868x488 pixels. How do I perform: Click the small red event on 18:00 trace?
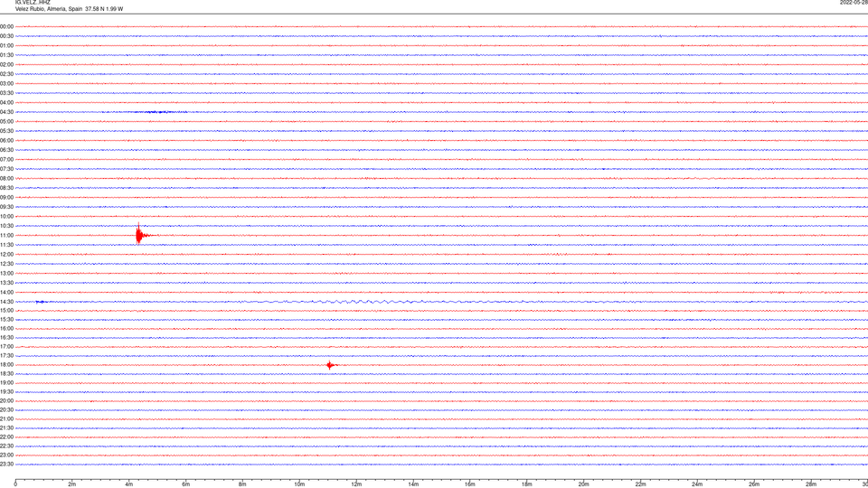[x=331, y=364]
